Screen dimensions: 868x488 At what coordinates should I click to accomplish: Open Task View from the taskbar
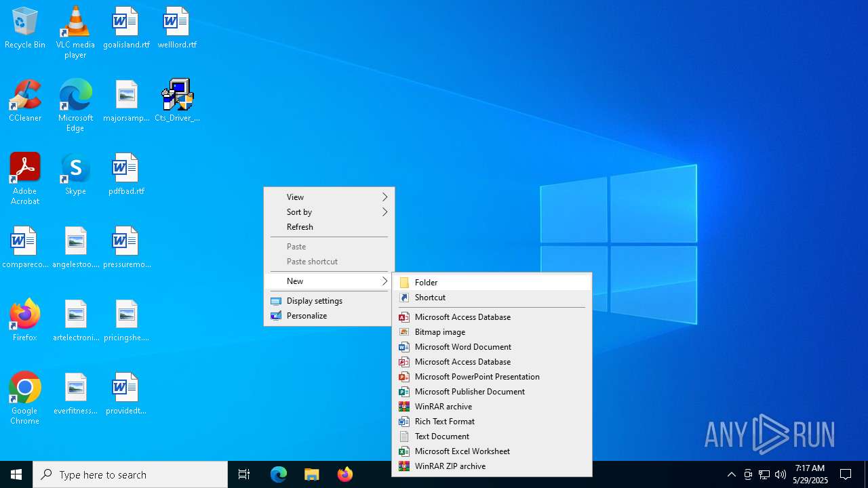click(x=244, y=474)
